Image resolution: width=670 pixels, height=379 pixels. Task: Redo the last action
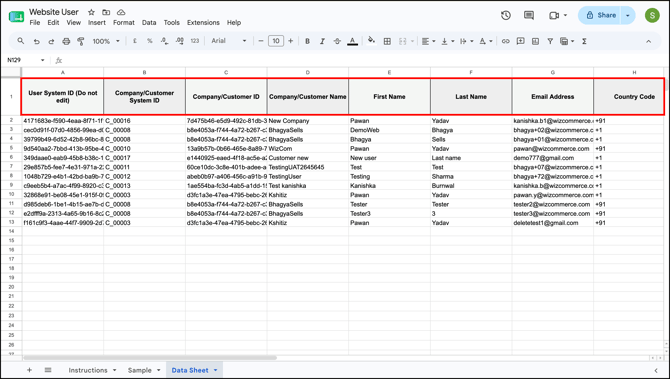51,41
